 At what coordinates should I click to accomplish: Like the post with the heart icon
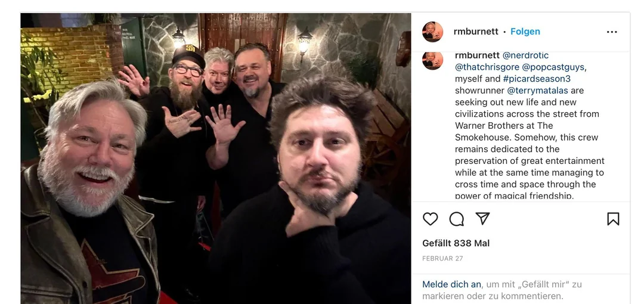tap(430, 219)
